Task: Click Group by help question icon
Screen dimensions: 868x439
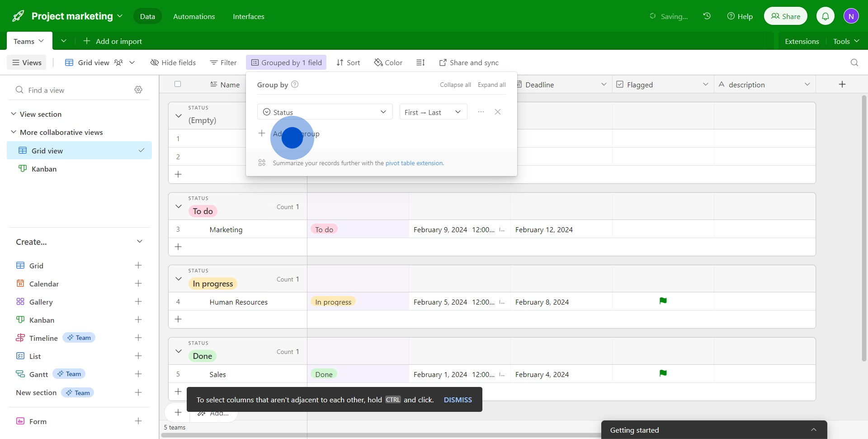Action: 295,84
